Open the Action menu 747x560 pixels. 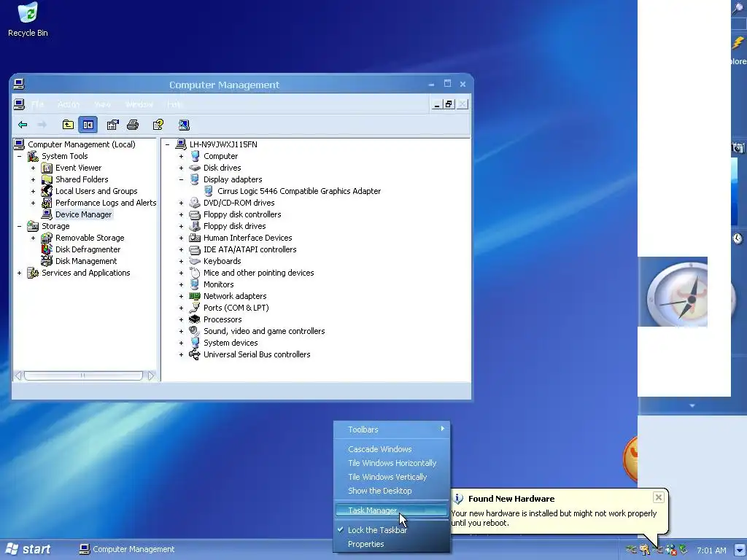(x=69, y=104)
